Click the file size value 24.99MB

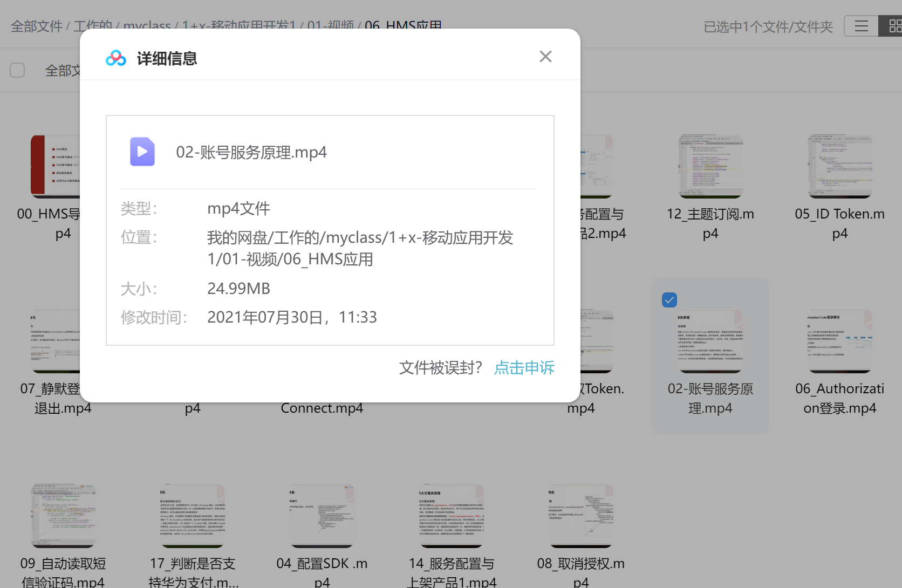[x=238, y=289]
